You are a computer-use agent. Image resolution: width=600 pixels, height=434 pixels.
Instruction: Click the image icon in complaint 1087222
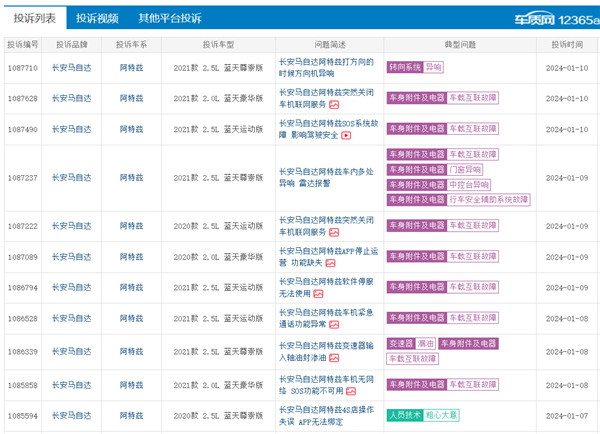(335, 231)
